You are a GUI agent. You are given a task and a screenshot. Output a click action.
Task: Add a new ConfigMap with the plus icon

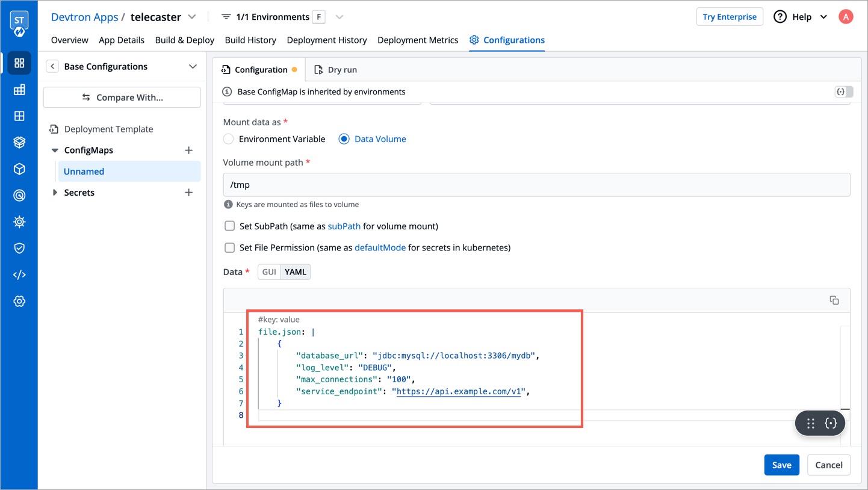pos(188,150)
